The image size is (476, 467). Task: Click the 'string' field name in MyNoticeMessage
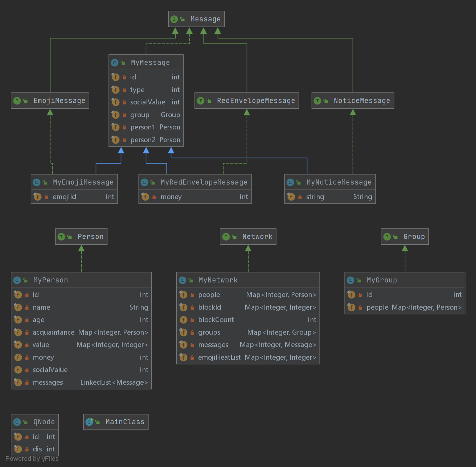click(x=315, y=197)
